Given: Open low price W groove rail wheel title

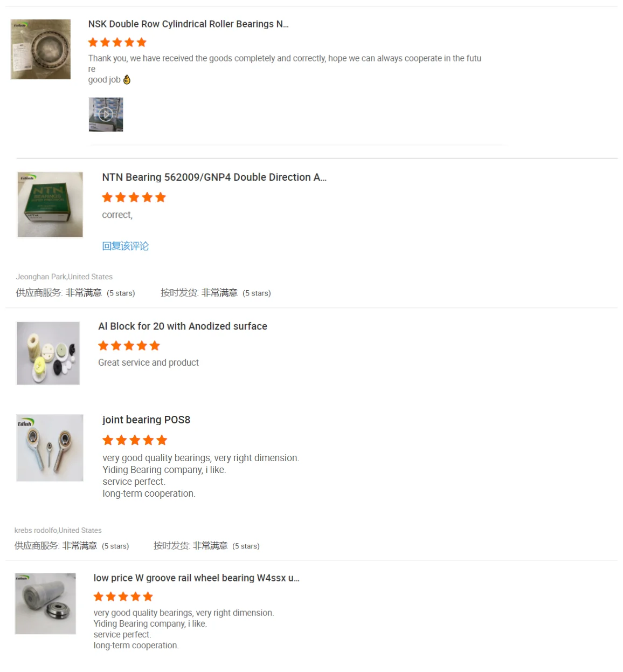Looking at the screenshot, I should coord(197,578).
